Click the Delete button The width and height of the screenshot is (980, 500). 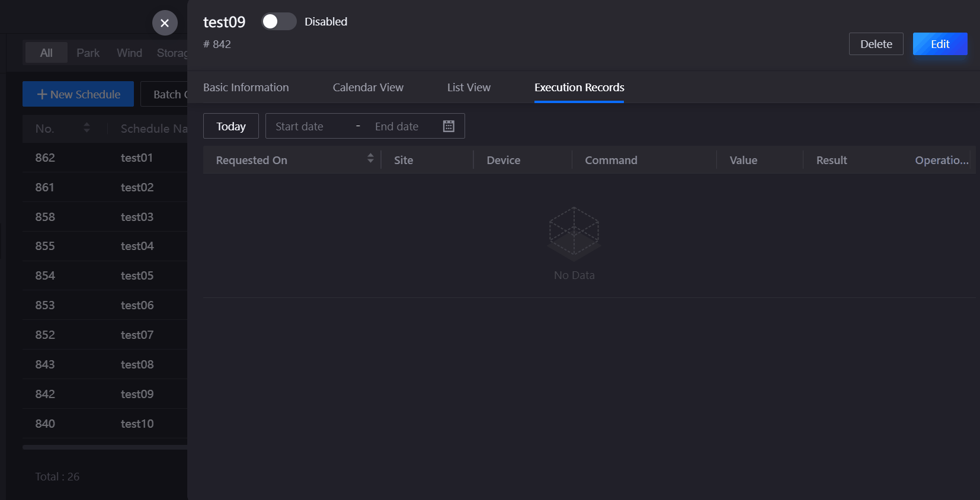pyautogui.click(x=876, y=44)
